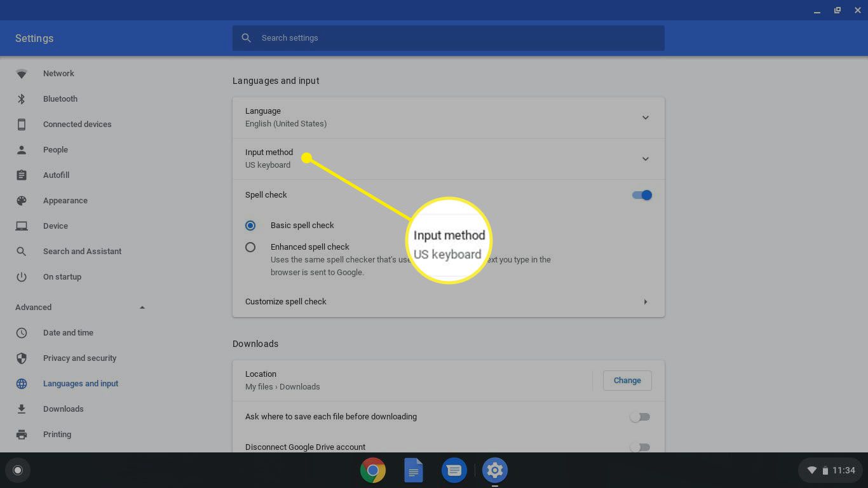Screen dimensions: 868x488
Task: Launch Google Docs from the shelf
Action: click(x=414, y=471)
